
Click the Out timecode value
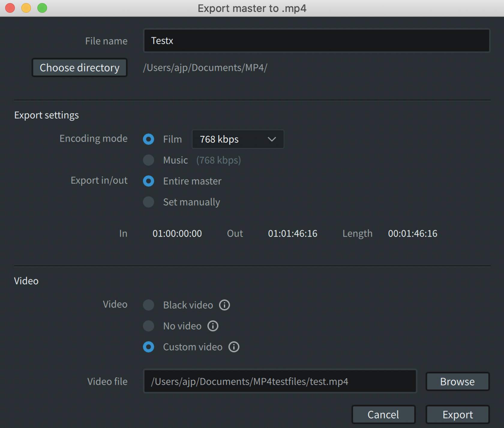(292, 234)
